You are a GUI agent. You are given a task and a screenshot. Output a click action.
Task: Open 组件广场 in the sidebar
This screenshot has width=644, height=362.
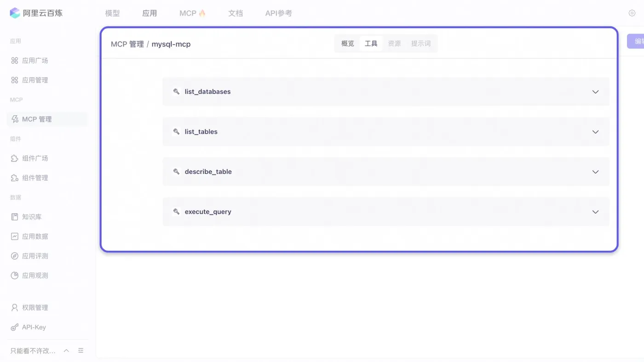35,158
